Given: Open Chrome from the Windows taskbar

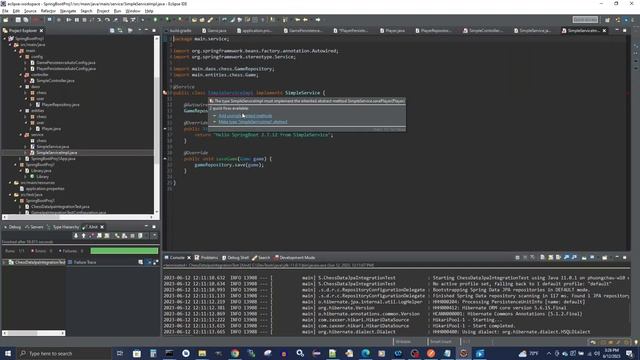Looking at the screenshot, I should pos(235,353).
